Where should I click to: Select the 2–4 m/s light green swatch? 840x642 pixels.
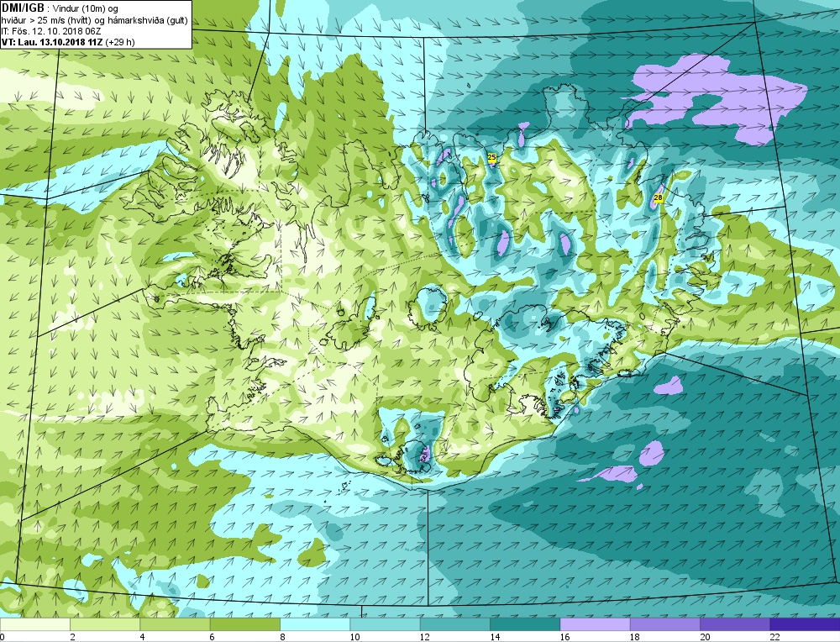105,624
